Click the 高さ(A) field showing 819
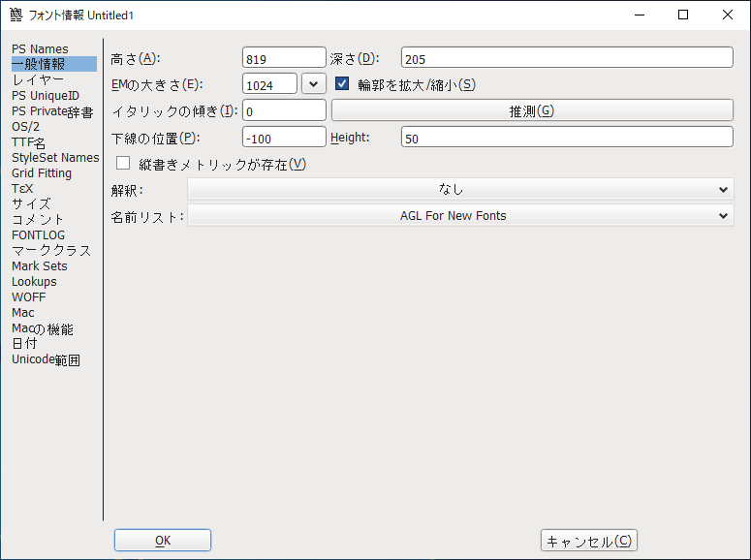The image size is (751, 560). click(x=284, y=58)
